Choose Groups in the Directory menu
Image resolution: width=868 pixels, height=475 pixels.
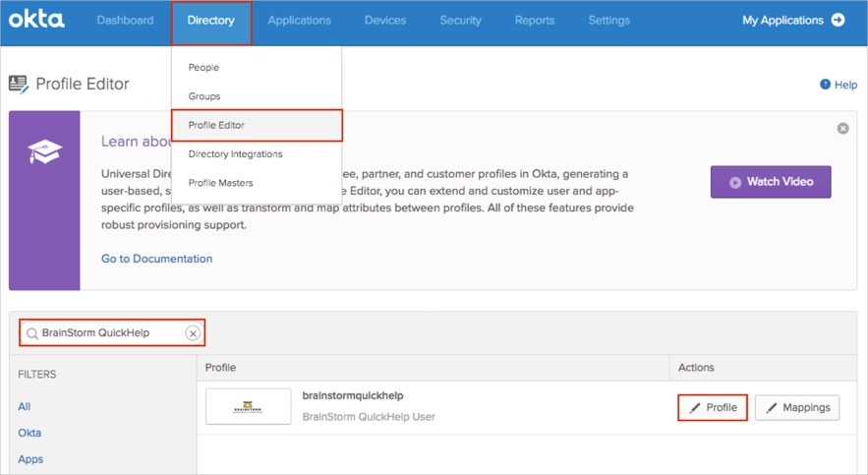tap(204, 96)
